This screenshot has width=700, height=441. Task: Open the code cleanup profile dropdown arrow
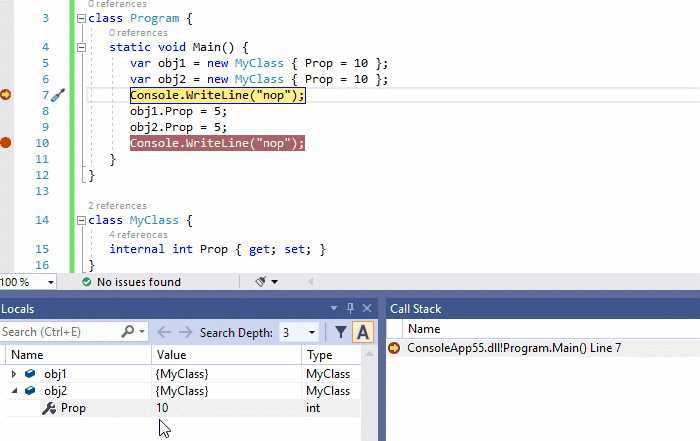275,282
